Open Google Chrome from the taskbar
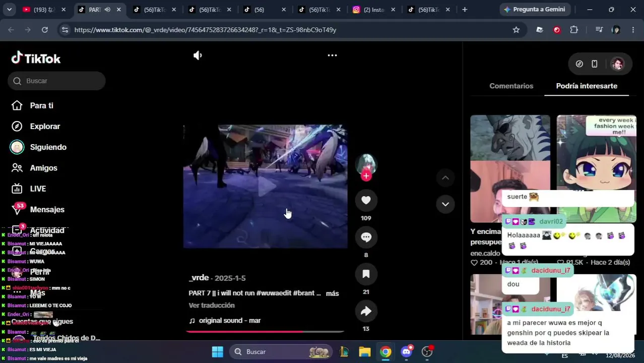 pos(385,351)
